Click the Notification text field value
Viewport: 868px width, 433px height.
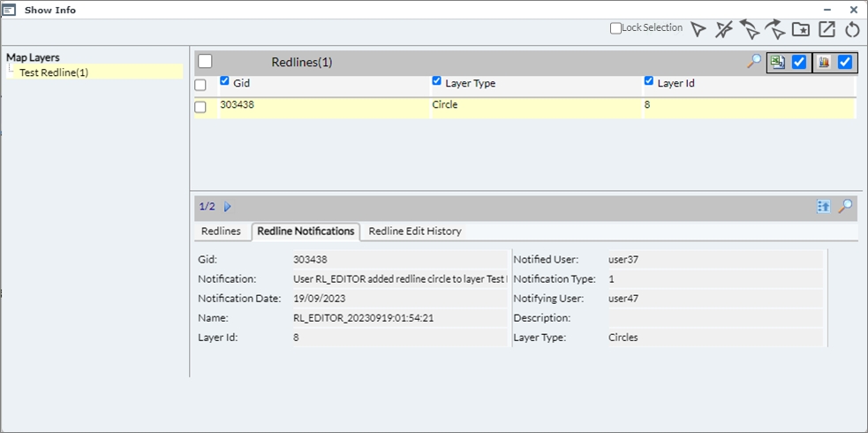click(400, 279)
